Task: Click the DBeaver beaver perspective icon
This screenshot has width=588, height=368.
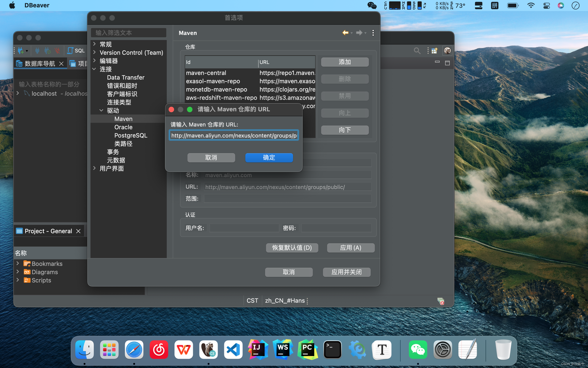Action: [x=447, y=51]
